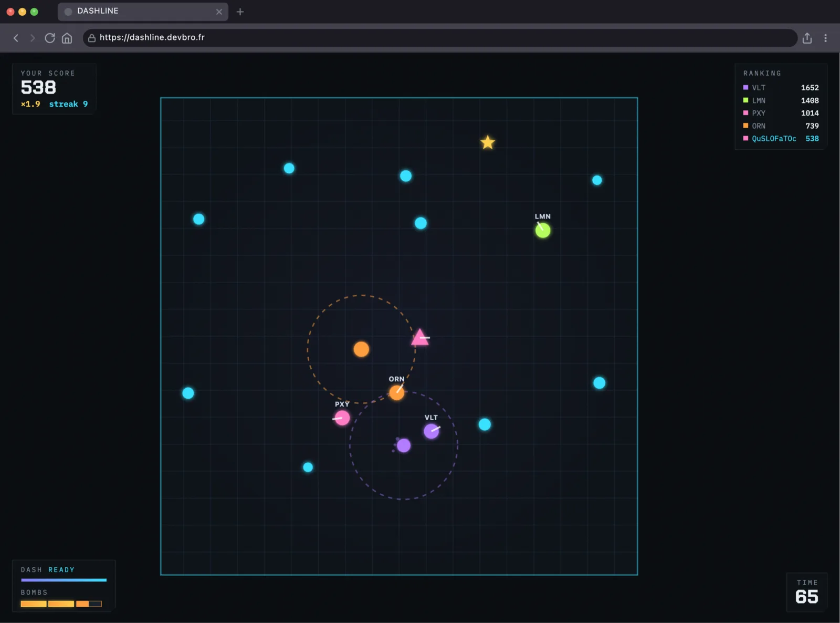Click the first full bomb segment
Image resolution: width=840 pixels, height=623 pixels.
34,604
